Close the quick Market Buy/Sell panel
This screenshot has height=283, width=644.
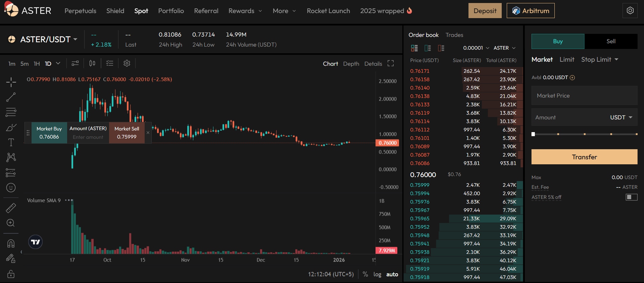(x=148, y=133)
